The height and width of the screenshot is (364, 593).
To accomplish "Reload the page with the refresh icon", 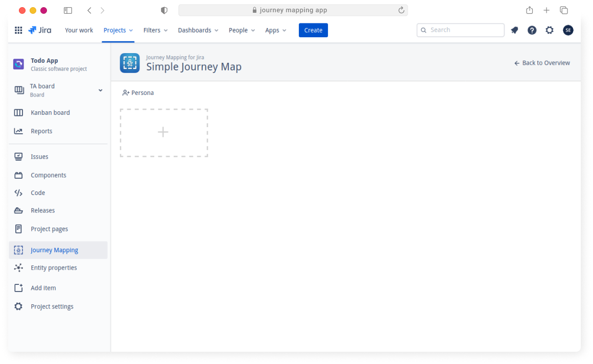I will tap(401, 10).
